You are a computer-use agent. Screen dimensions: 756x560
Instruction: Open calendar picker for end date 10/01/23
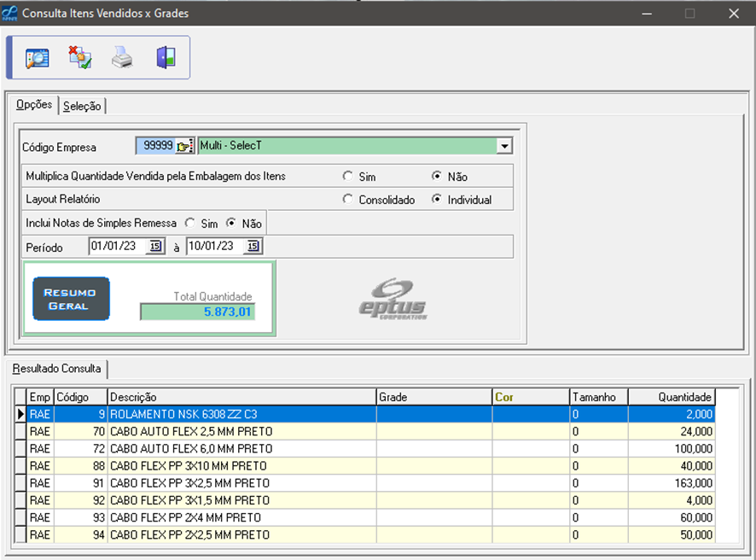[x=253, y=247]
